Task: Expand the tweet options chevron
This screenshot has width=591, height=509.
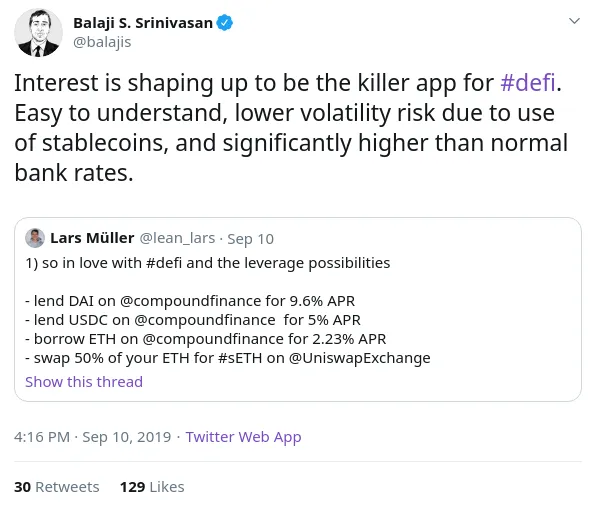Action: tap(574, 21)
